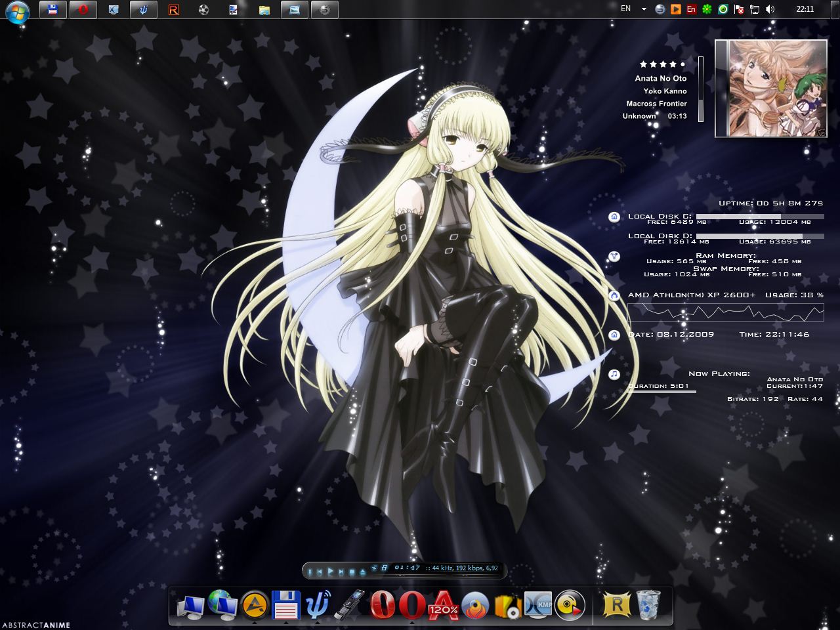Image resolution: width=840 pixels, height=630 pixels.
Task: Open the film reel taskbar icon
Action: coord(203,10)
